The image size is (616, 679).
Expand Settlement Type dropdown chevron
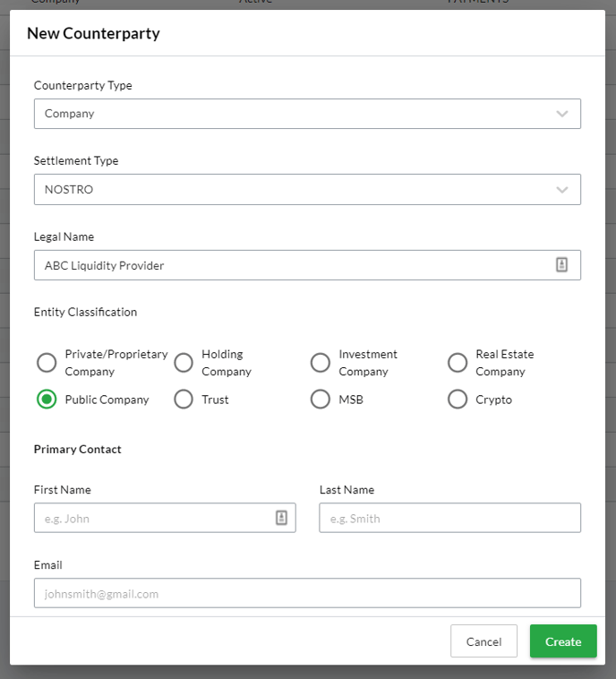[x=561, y=189]
